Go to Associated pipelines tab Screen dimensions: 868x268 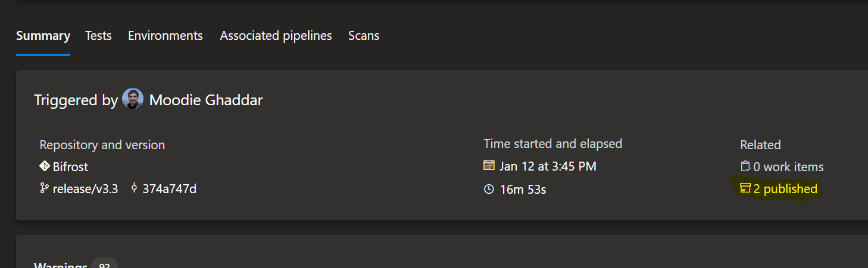pos(276,36)
